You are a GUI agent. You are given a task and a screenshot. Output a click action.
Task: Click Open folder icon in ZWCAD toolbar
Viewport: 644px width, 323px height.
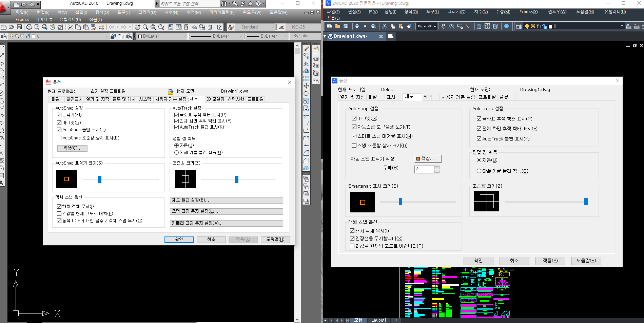[x=337, y=26]
